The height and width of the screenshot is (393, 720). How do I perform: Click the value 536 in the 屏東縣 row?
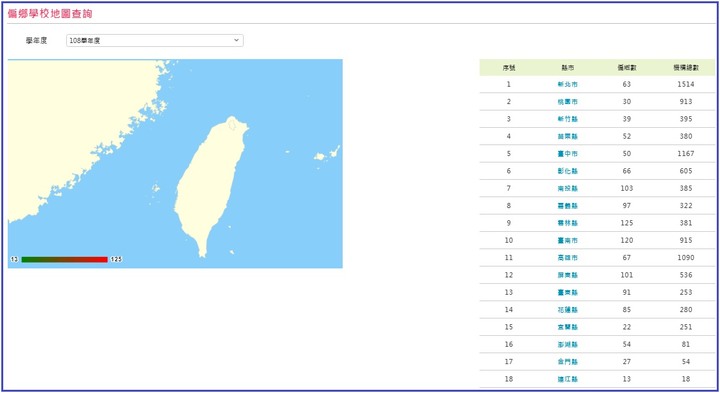(x=686, y=275)
